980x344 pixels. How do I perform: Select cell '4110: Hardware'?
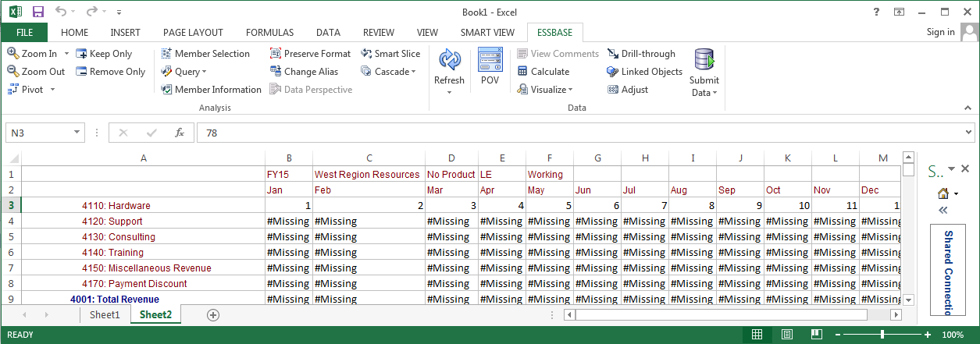[x=144, y=205]
